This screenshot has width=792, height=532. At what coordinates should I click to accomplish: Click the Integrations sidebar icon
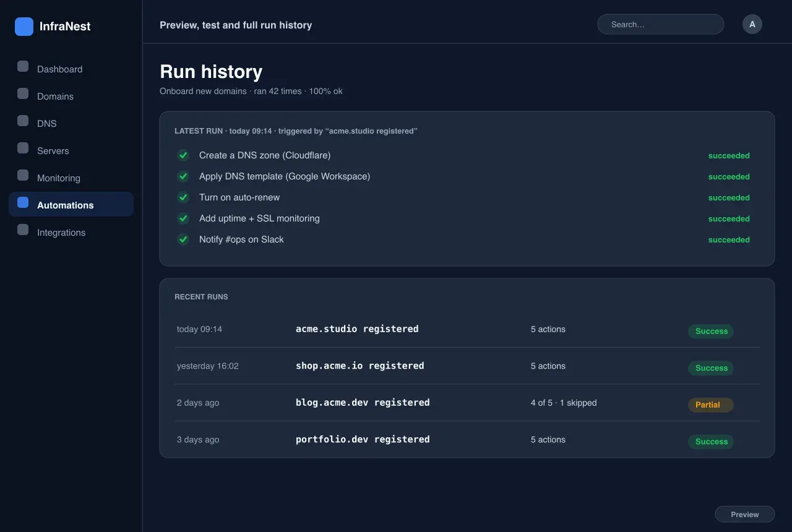(23, 230)
